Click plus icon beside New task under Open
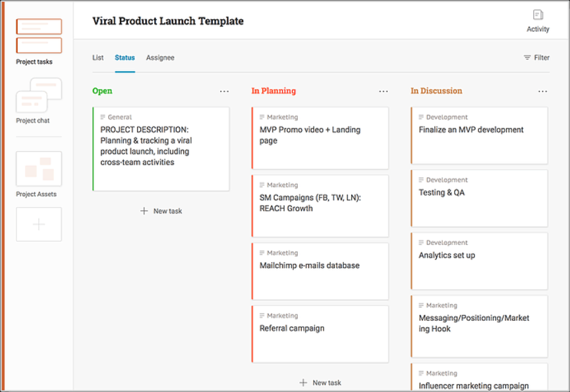570x392 pixels. tap(144, 211)
